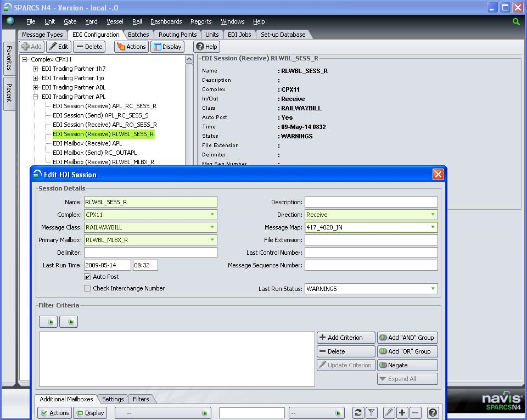527x420 pixels.
Task: Click the Negate button
Action: [x=407, y=365]
